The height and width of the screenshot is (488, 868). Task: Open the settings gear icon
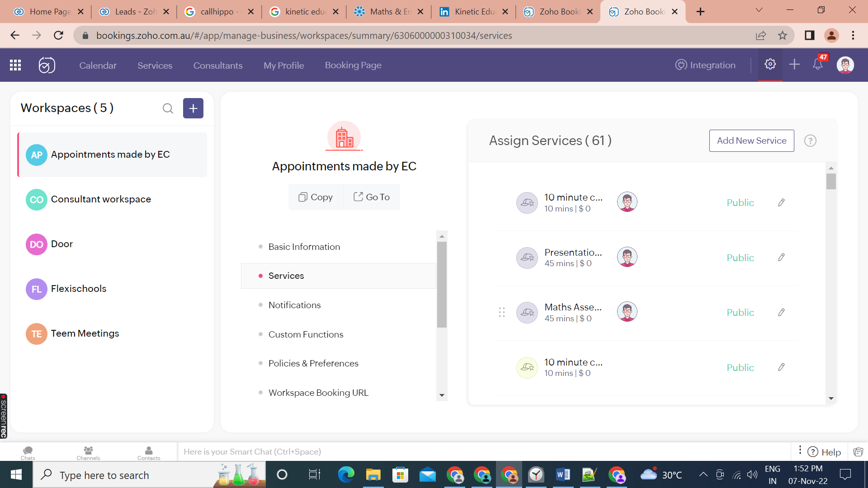770,65
